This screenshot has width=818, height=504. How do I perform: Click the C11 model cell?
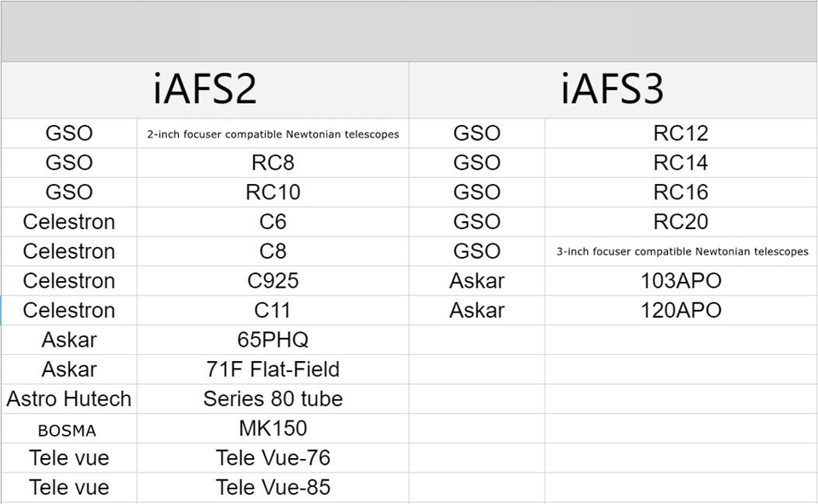(x=273, y=310)
